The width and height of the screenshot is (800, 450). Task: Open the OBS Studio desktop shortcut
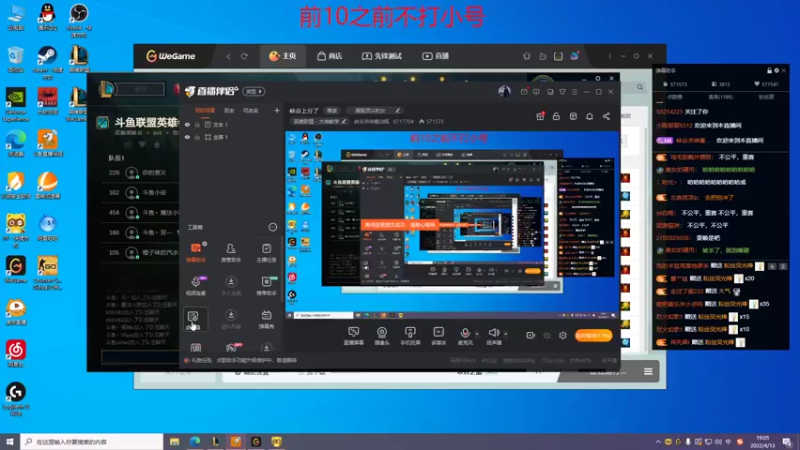79,21
